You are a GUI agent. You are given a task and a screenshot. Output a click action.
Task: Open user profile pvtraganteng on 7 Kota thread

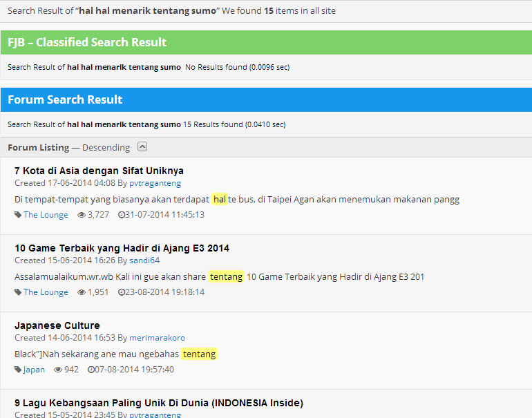pos(155,183)
